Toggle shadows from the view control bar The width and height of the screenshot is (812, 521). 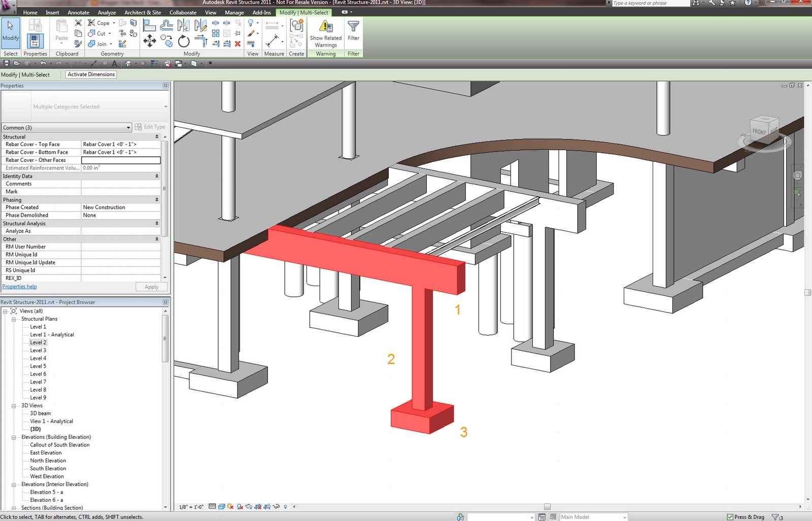click(240, 506)
